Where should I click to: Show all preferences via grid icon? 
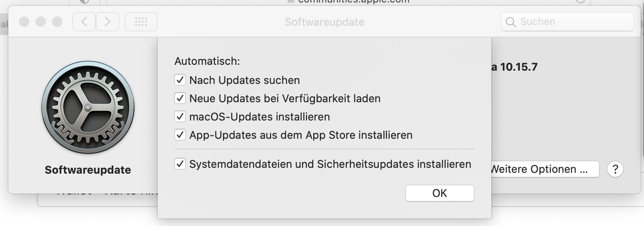tap(141, 22)
